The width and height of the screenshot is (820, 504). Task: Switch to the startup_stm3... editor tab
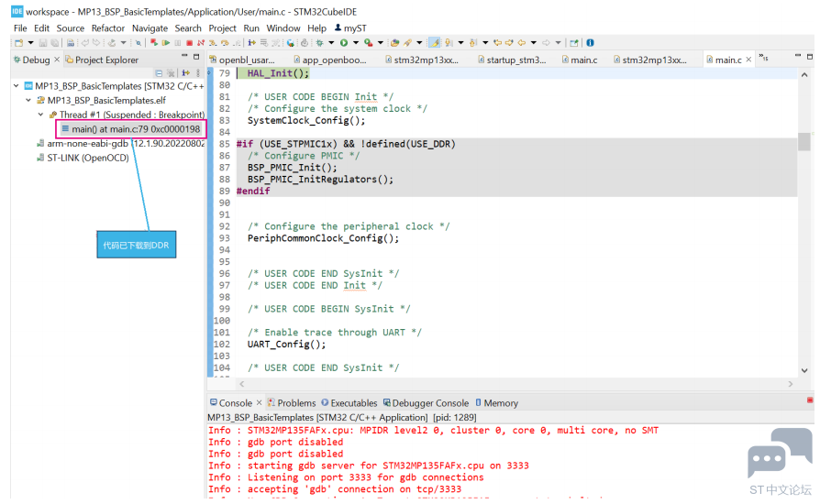tap(512, 60)
